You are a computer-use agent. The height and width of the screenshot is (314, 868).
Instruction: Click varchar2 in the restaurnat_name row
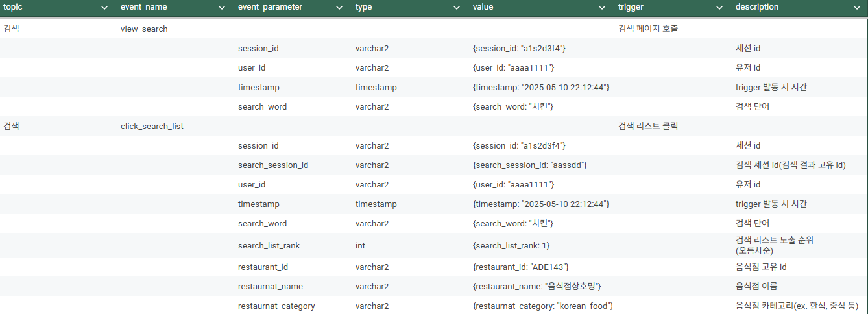tap(372, 286)
